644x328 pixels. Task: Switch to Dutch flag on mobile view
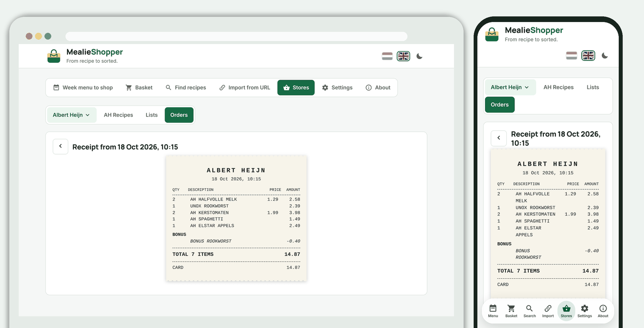pyautogui.click(x=571, y=56)
